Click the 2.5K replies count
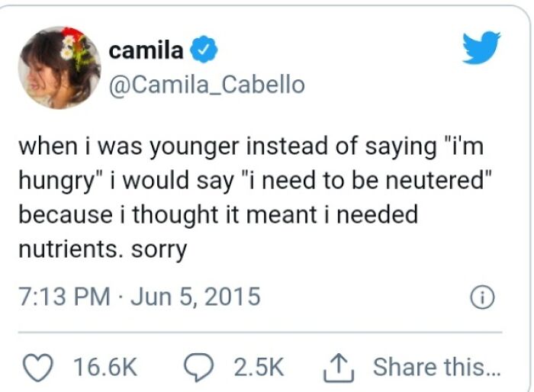The height and width of the screenshot is (392, 534). (259, 367)
